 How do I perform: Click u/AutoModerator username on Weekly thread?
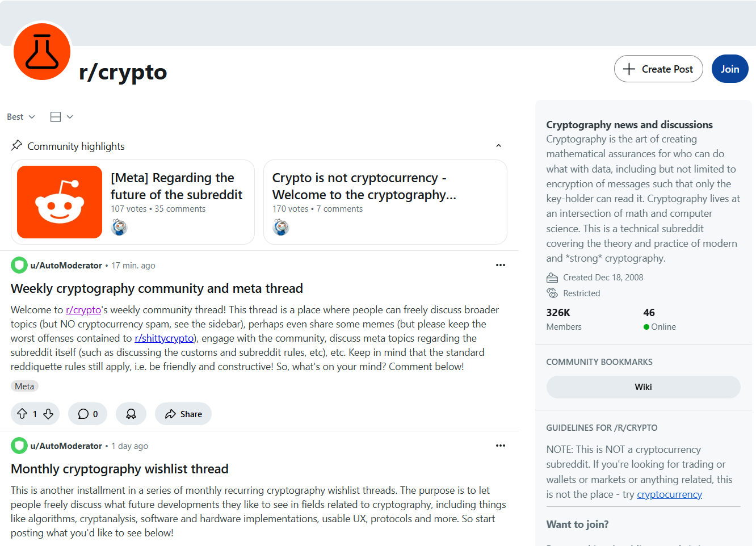click(x=66, y=265)
